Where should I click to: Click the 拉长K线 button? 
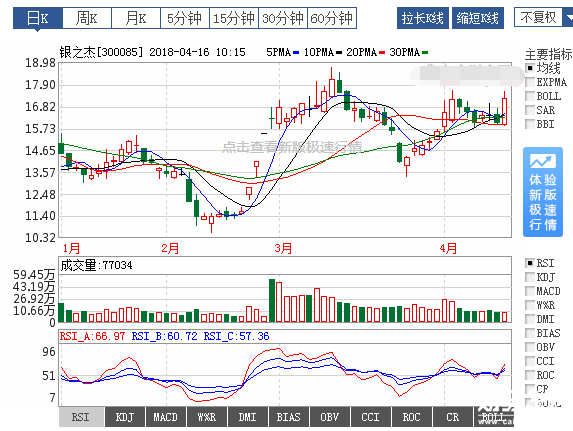[422, 18]
